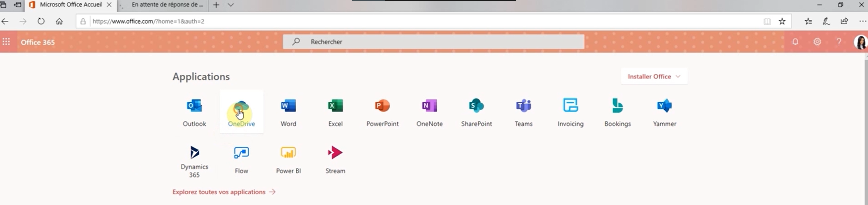This screenshot has width=868, height=205.
Task: Switch to the Microsoft Office Accueil tab
Action: coord(71,5)
